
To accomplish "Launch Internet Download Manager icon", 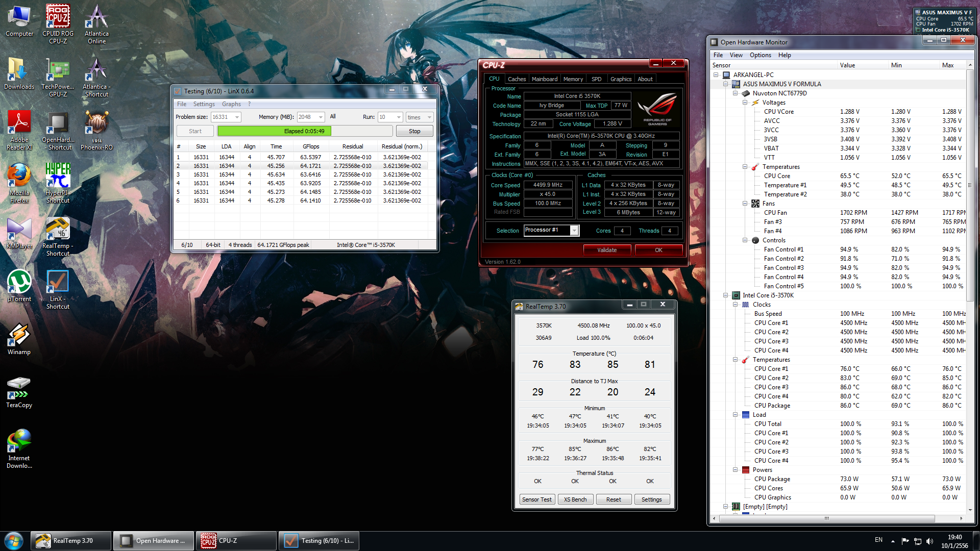I will (x=19, y=448).
